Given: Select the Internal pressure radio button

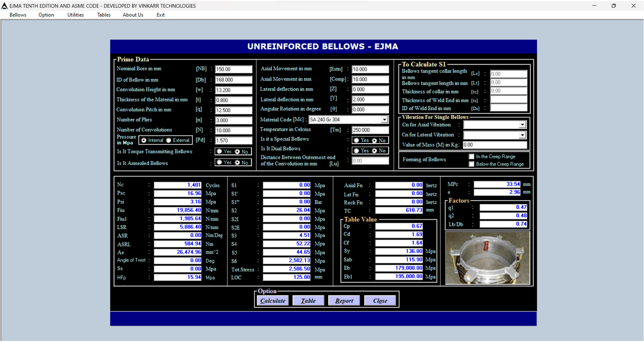Looking at the screenshot, I should [x=144, y=140].
